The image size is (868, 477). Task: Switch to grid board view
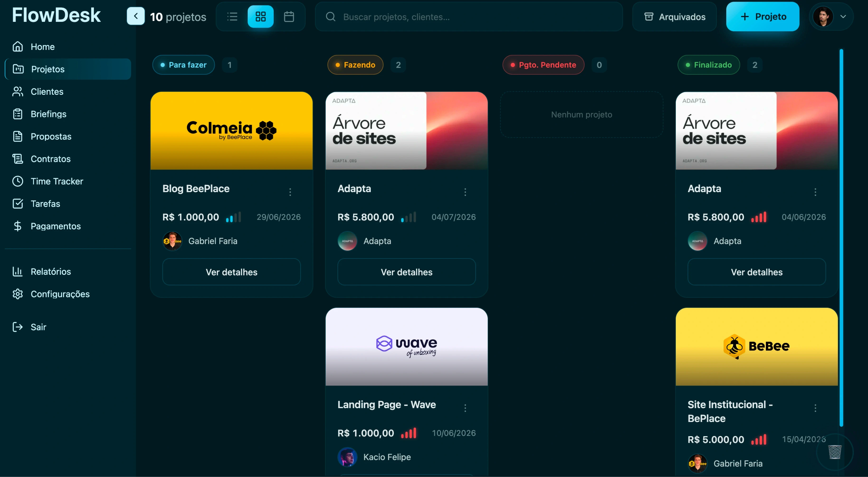(260, 17)
